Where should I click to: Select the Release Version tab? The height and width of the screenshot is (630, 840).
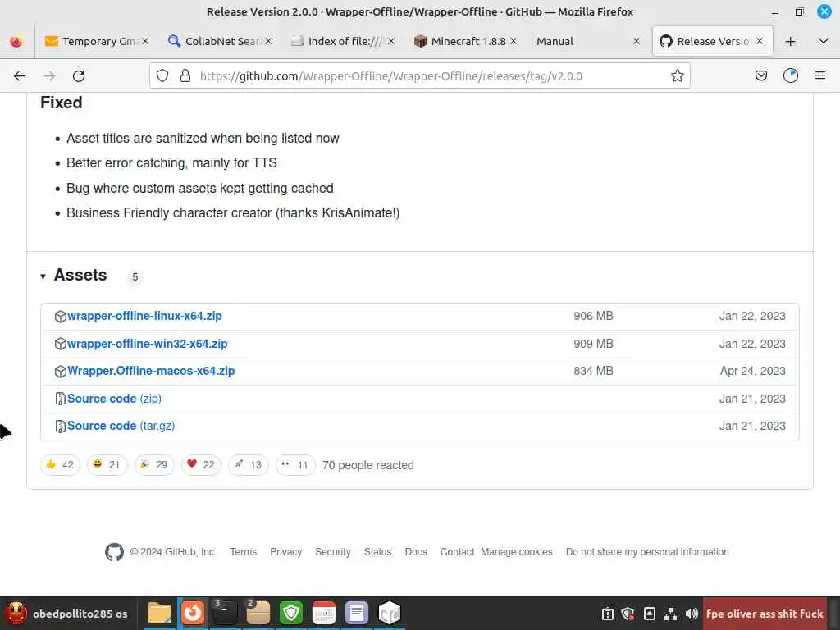713,41
